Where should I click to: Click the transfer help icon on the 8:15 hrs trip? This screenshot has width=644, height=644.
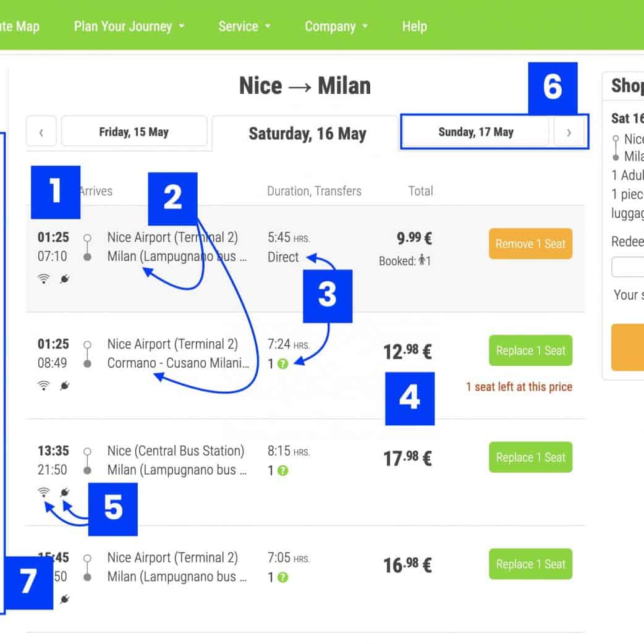tap(282, 471)
